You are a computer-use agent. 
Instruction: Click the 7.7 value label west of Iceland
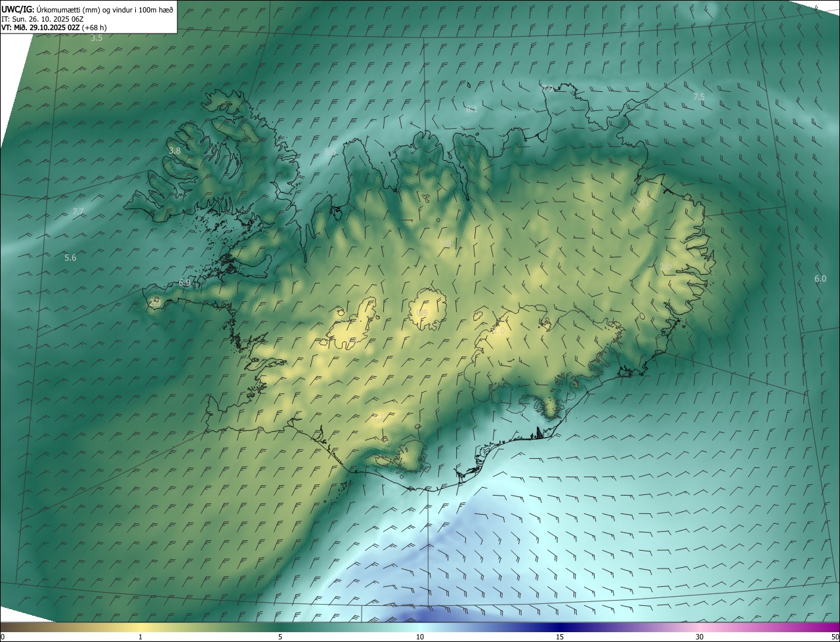click(78, 211)
